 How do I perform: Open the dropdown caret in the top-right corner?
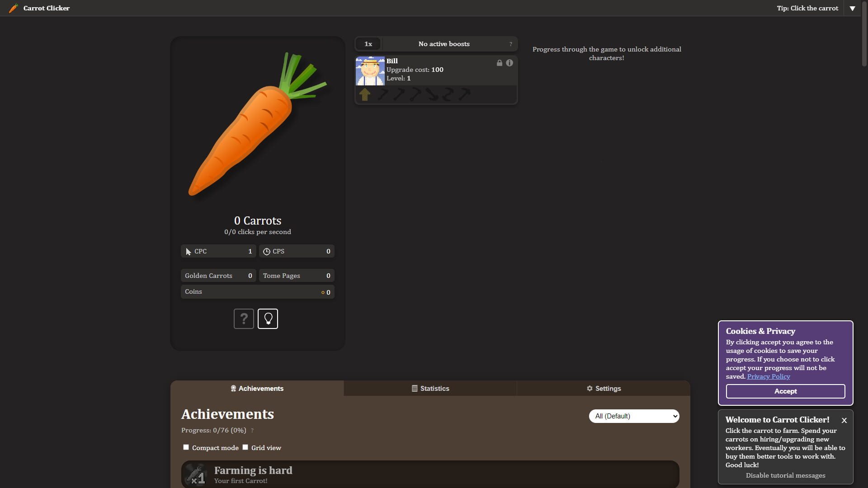point(853,8)
